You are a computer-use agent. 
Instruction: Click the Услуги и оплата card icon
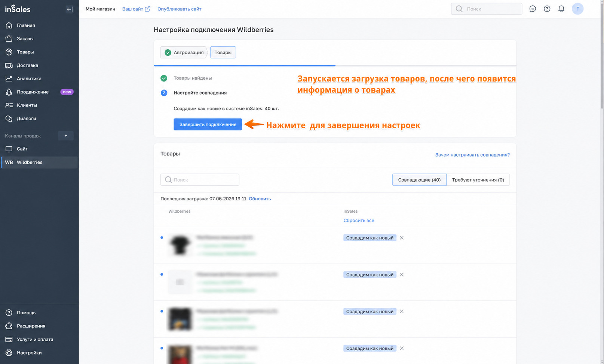click(x=9, y=339)
